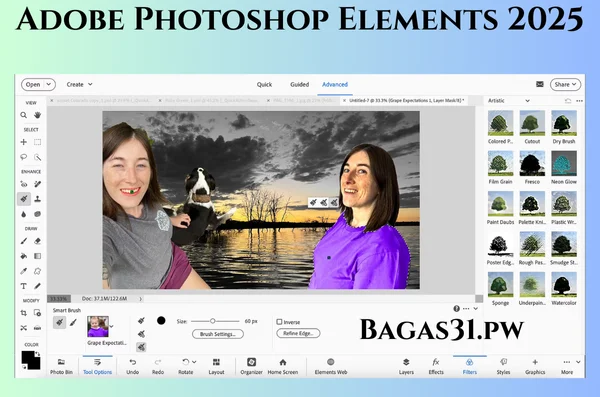Screen dimensions: 600x397
Task: Set Add to Selection mode in Tool Options
Action: click(141, 334)
